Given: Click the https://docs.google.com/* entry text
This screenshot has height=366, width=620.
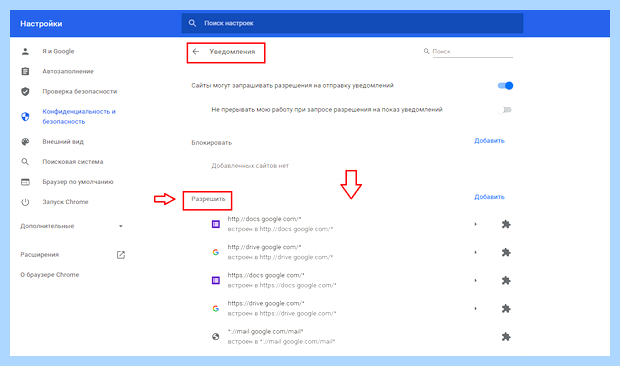Looking at the screenshot, I should pos(266,275).
